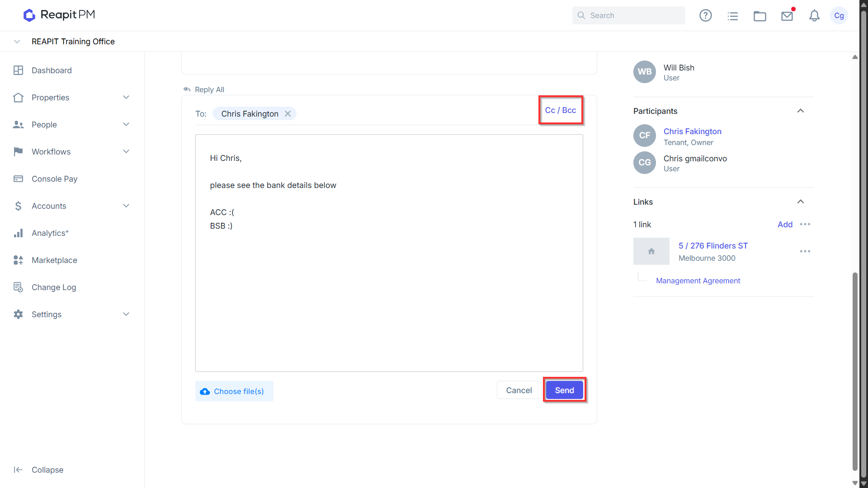Image resolution: width=868 pixels, height=488 pixels.
Task: Remove Chris Fakington recipient with X
Action: click(x=288, y=114)
